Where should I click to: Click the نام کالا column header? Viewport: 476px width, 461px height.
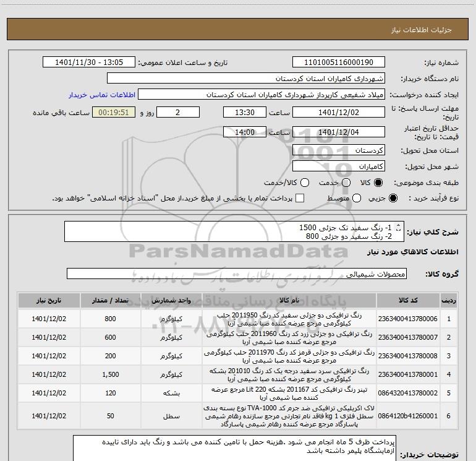[289, 301]
